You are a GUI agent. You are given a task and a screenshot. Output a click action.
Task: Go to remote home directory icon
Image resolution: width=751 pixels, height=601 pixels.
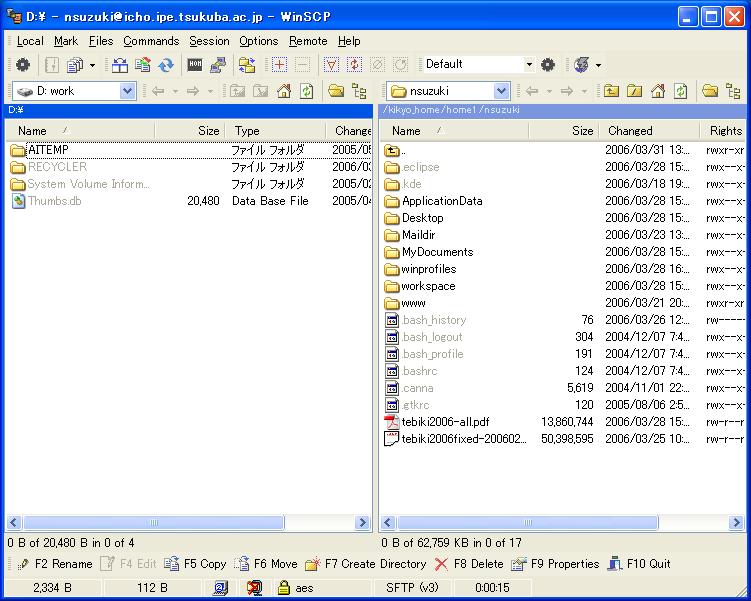pyautogui.click(x=658, y=91)
